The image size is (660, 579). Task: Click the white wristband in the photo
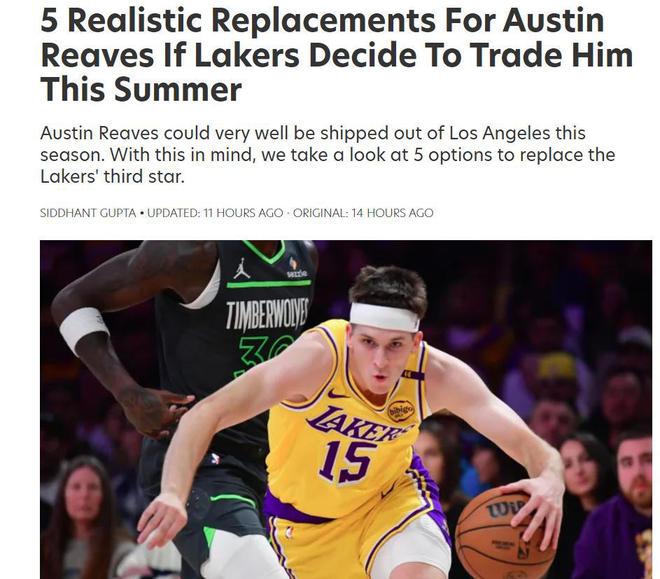pos(84,330)
